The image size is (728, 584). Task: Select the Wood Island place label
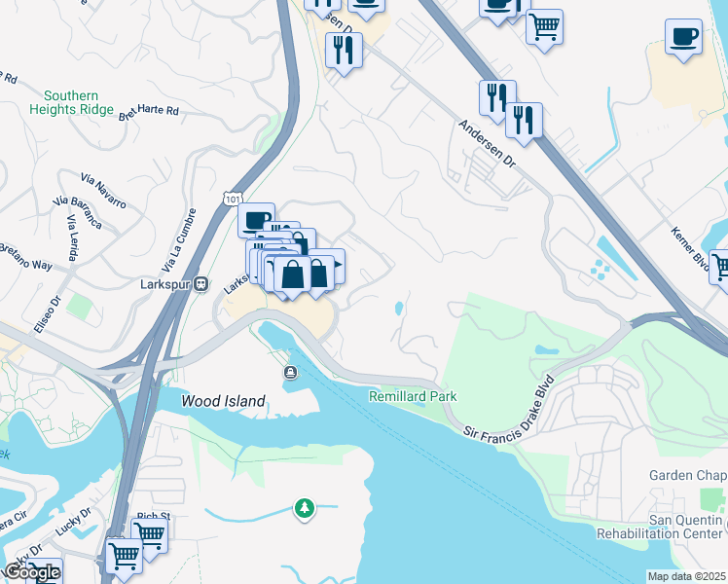[223, 401]
